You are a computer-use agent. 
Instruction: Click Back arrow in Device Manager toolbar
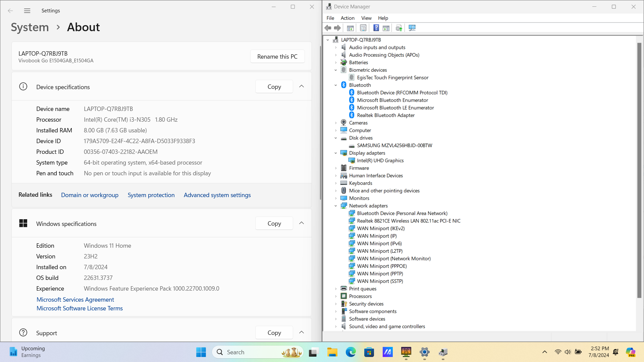click(328, 28)
